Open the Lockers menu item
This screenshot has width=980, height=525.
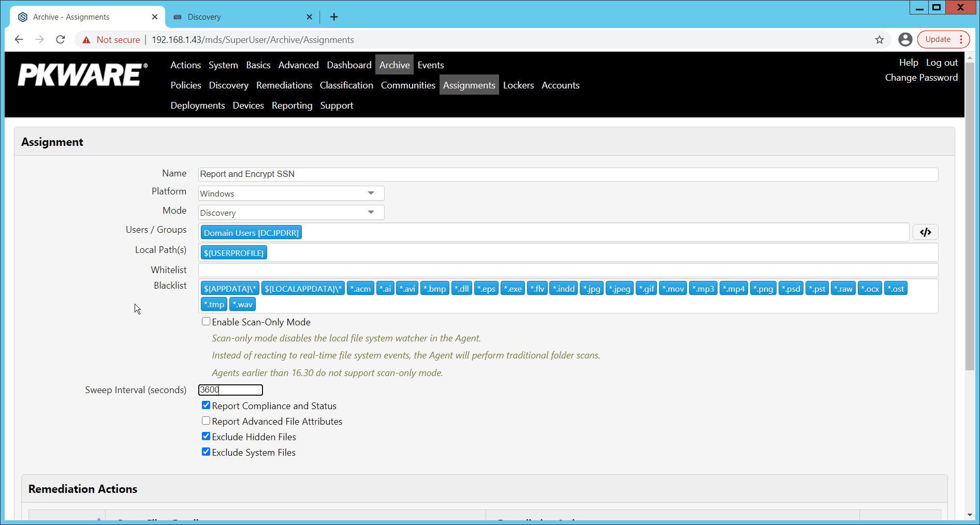click(x=518, y=85)
